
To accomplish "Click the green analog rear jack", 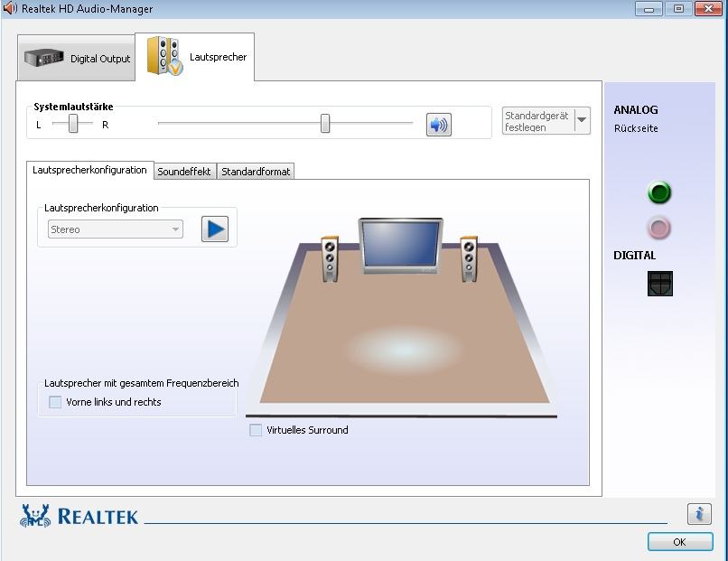I will [659, 192].
